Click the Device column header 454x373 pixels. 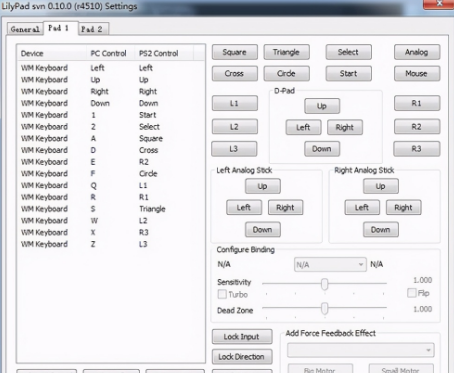point(52,53)
